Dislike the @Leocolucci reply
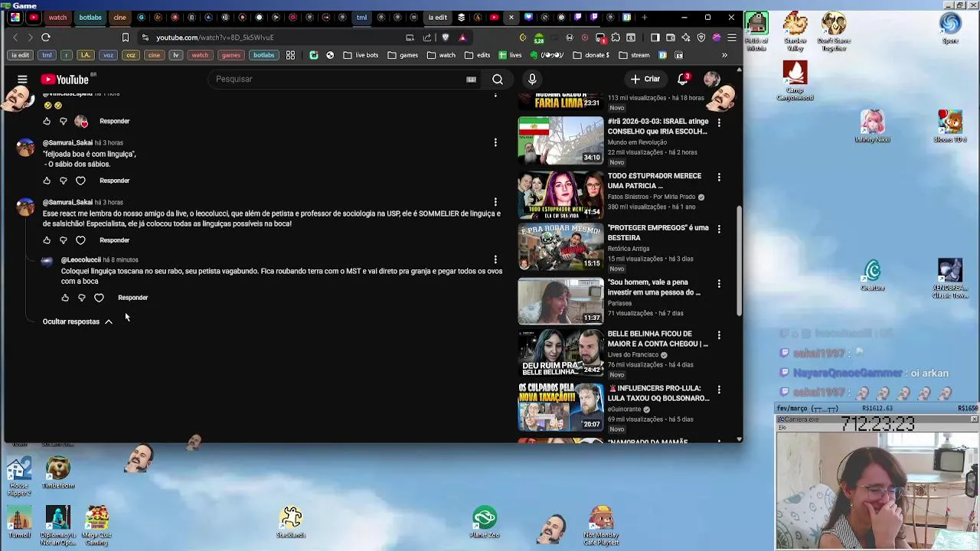This screenshot has width=980, height=551. (82, 298)
